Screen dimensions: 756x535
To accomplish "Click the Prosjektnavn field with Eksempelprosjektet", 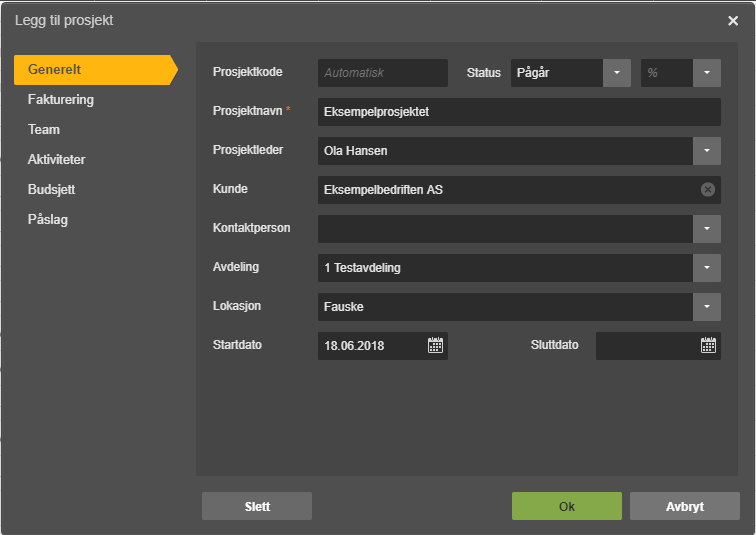I will pos(519,112).
